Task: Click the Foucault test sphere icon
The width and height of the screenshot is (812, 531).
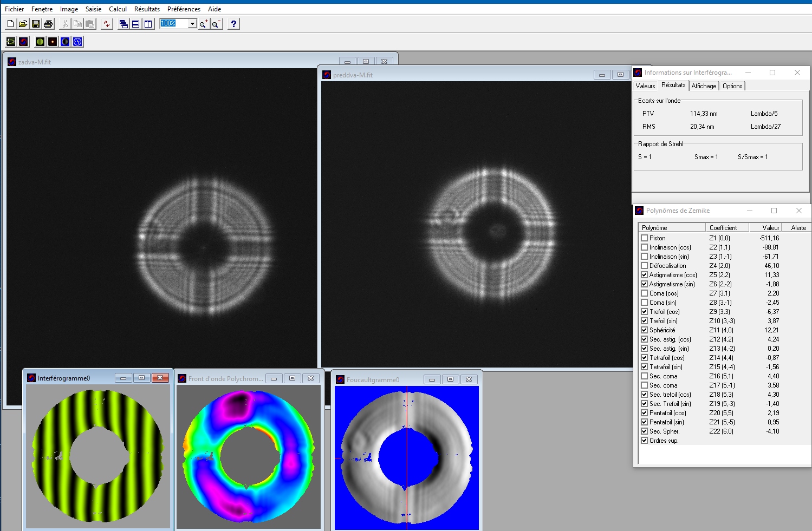Action: 65,42
